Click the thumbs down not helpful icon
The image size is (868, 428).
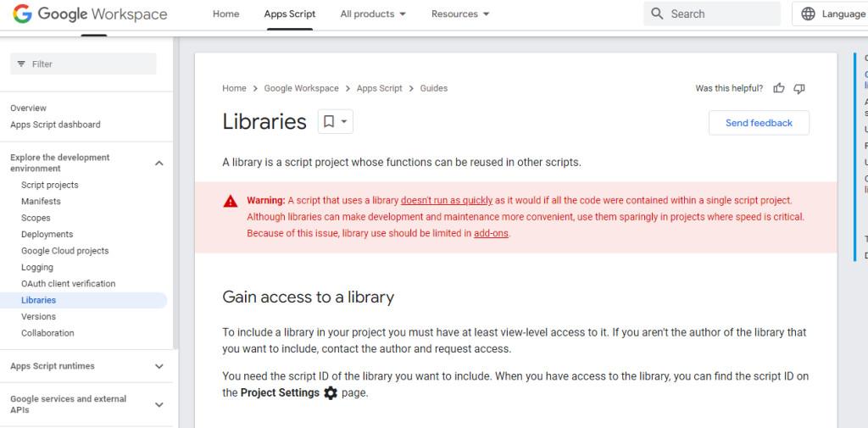click(x=798, y=88)
